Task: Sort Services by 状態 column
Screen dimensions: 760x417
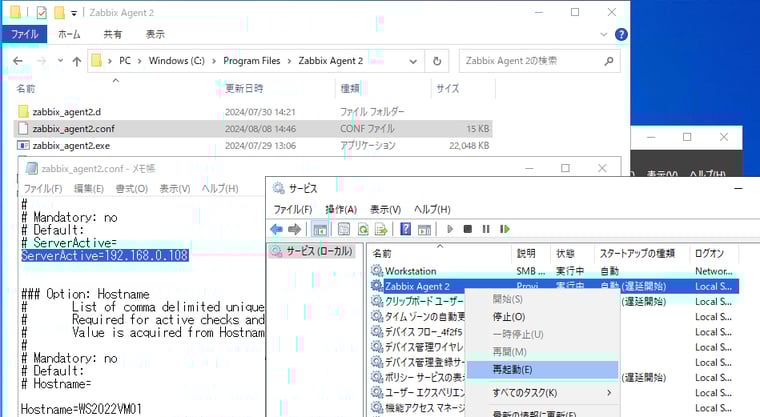Action: [x=565, y=254]
